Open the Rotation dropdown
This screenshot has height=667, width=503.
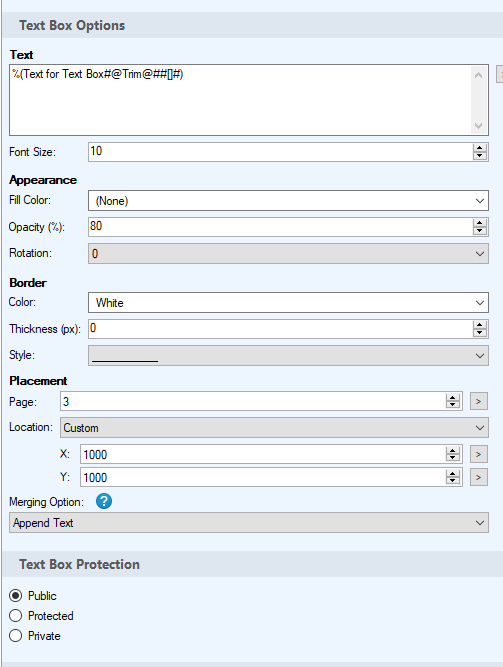click(288, 253)
